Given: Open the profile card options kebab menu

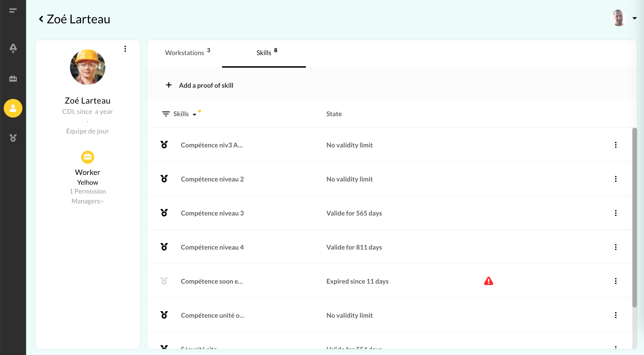Looking at the screenshot, I should click(125, 49).
